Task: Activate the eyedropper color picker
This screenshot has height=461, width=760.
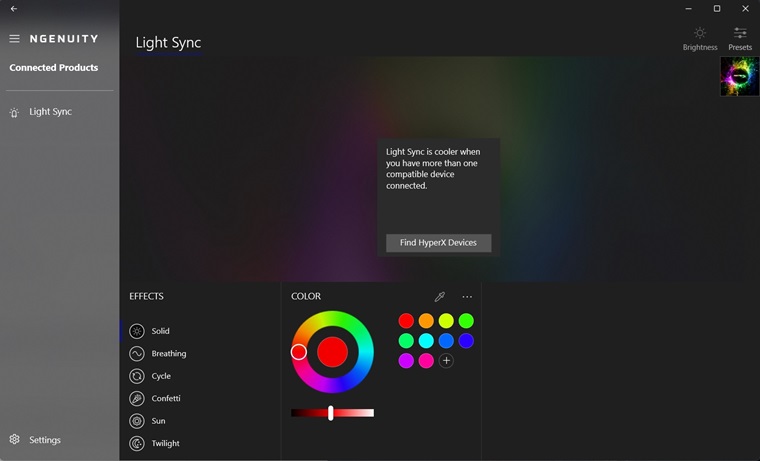Action: coord(440,297)
